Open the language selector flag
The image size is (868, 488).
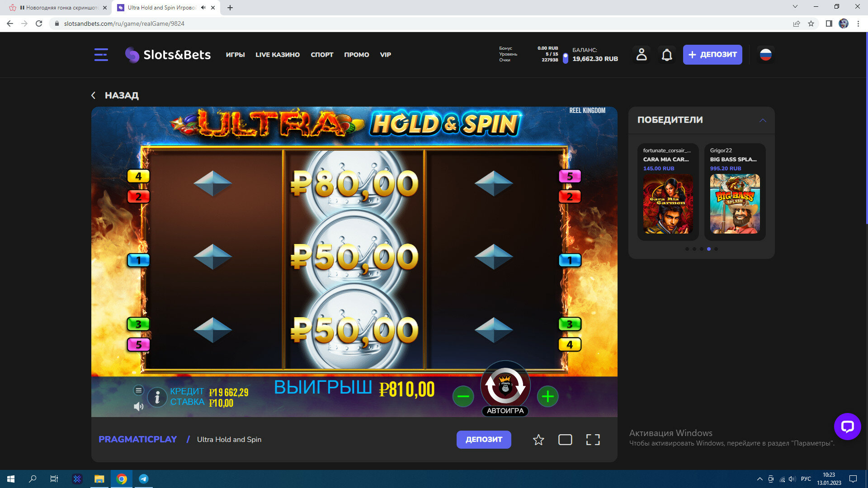pos(765,55)
